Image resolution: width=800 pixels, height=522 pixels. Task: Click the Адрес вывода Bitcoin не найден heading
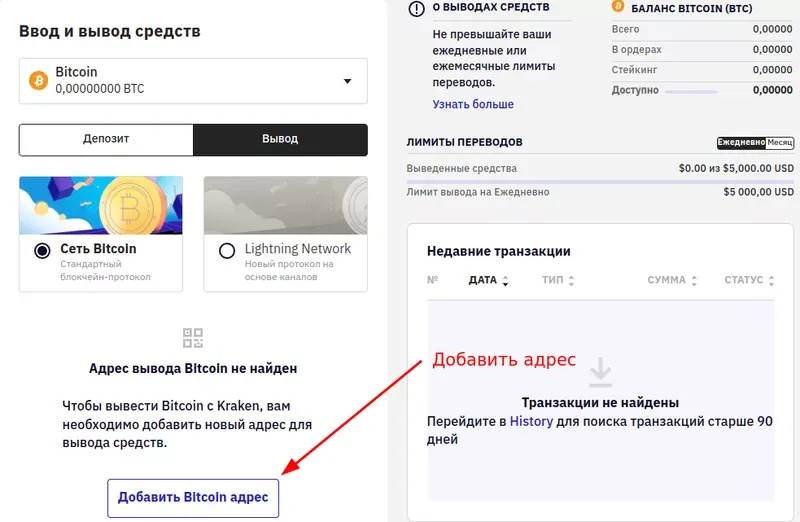click(193, 369)
